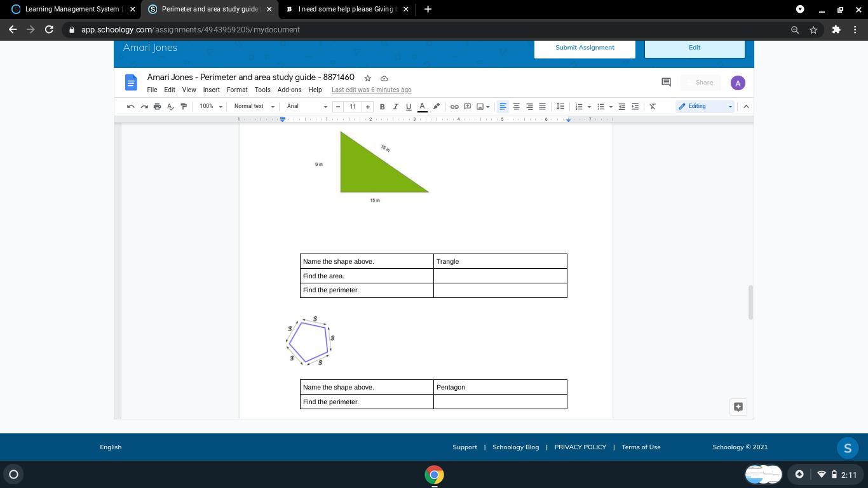Click the Submit Assignment button
Image resolution: width=868 pixels, height=488 pixels.
point(585,48)
